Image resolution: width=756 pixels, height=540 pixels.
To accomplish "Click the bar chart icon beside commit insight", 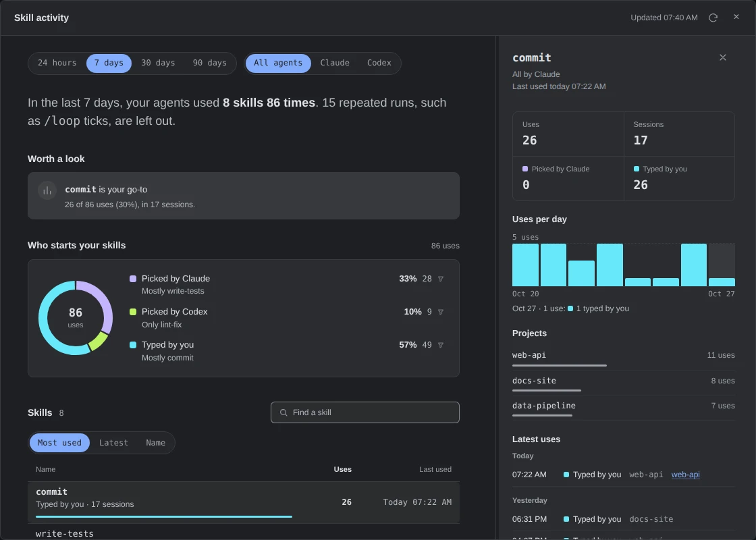I will click(x=47, y=190).
